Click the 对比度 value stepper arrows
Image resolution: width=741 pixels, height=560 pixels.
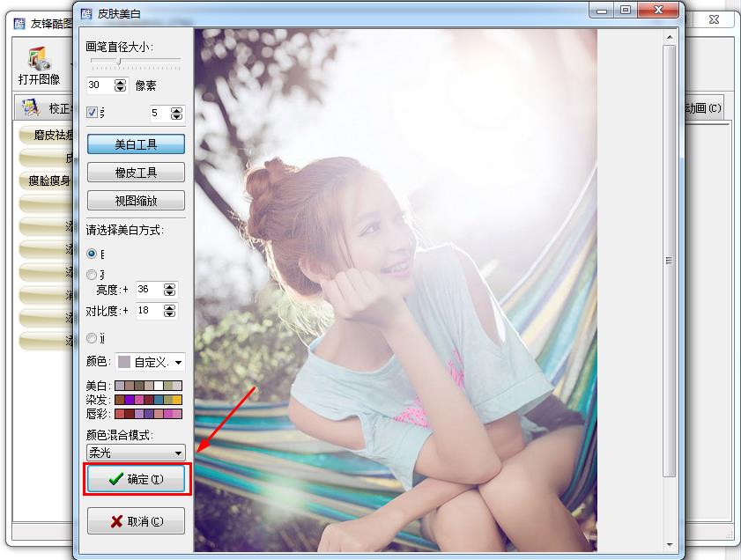(170, 311)
